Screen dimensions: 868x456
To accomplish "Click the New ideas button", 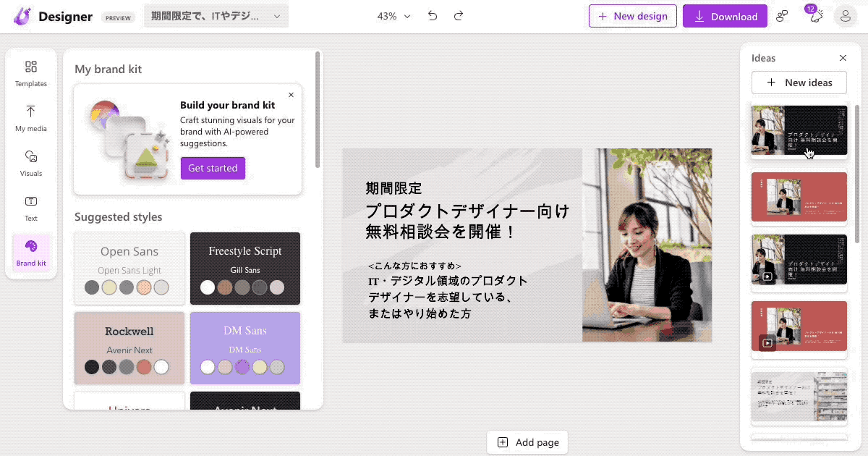I will pyautogui.click(x=799, y=82).
